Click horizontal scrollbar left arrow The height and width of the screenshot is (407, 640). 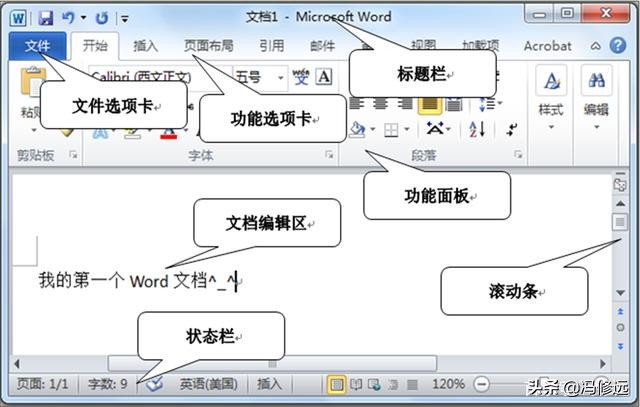(17, 363)
